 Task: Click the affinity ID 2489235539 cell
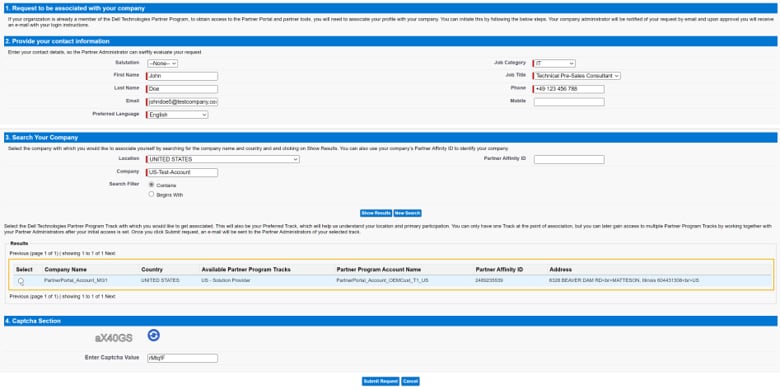[489, 281]
